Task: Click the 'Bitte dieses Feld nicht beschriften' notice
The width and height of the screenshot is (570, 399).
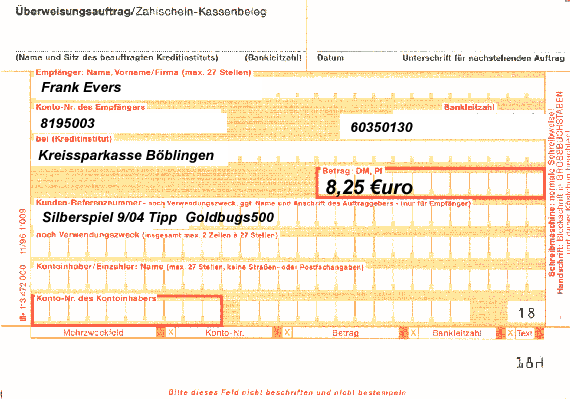Action: click(x=287, y=392)
